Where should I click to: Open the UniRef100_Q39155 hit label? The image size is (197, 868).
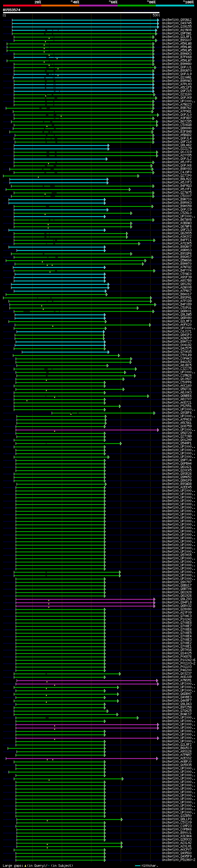point(177,26)
